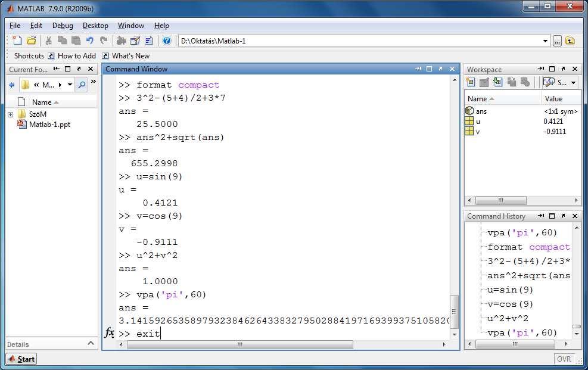Maximize the Workspace panel
The height and width of the screenshot is (370, 588).
coord(552,69)
